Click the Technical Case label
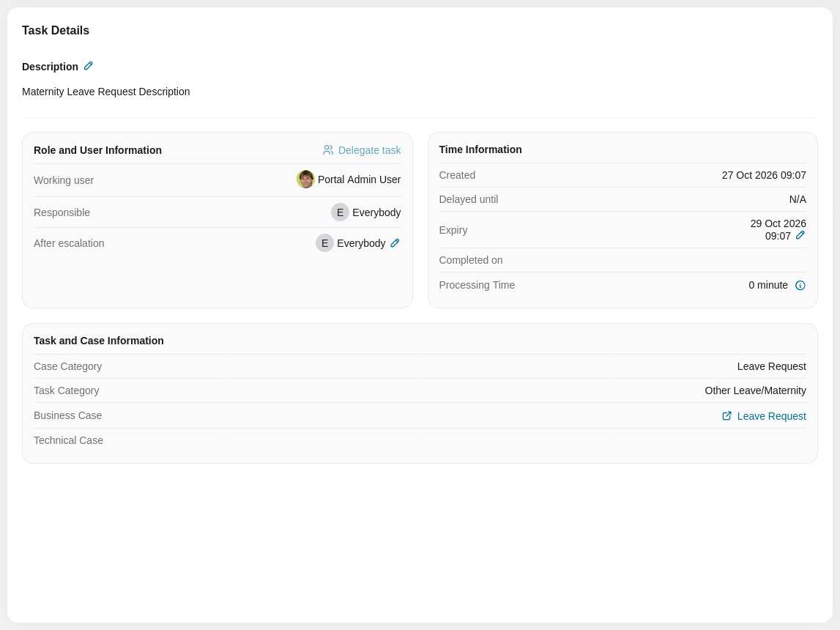Image resolution: width=840 pixels, height=630 pixels. pos(69,440)
